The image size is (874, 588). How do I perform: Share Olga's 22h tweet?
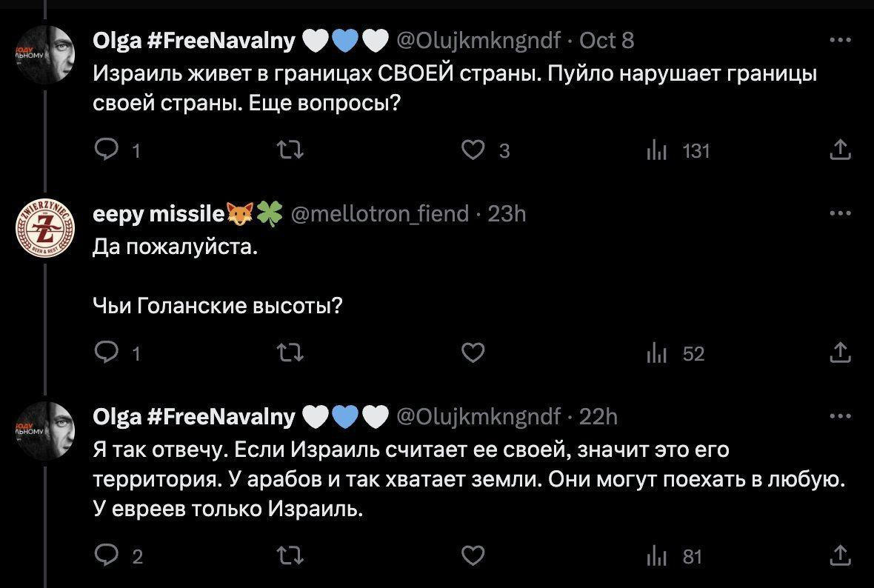point(839,556)
